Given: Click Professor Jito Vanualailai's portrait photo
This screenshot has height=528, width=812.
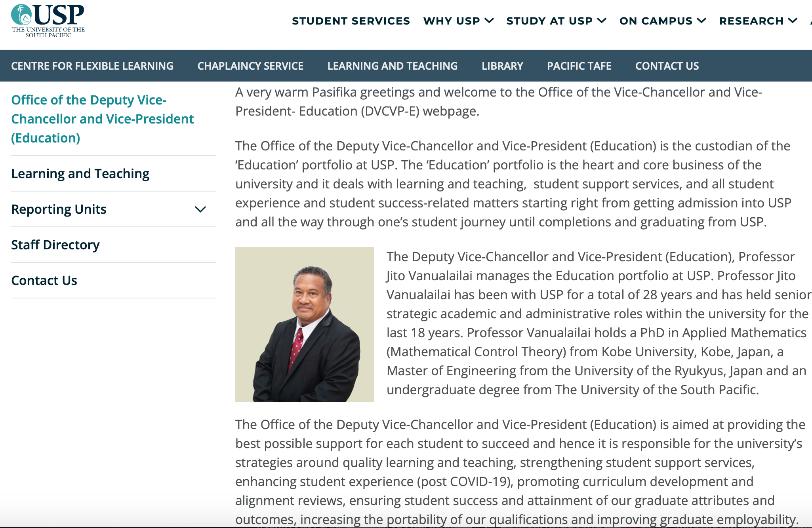Looking at the screenshot, I should coord(305,325).
